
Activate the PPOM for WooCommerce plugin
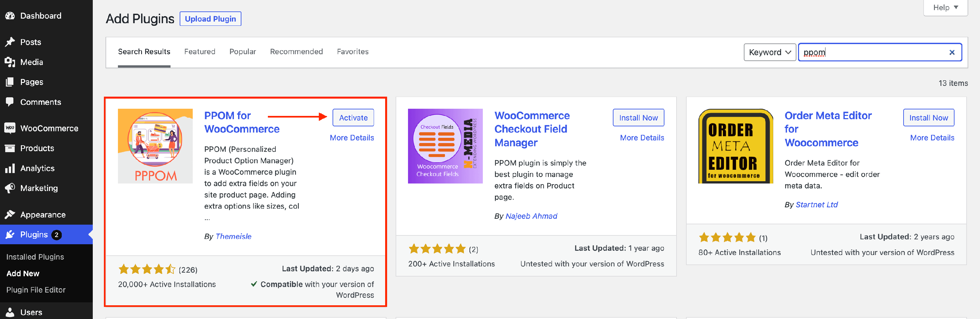click(353, 118)
